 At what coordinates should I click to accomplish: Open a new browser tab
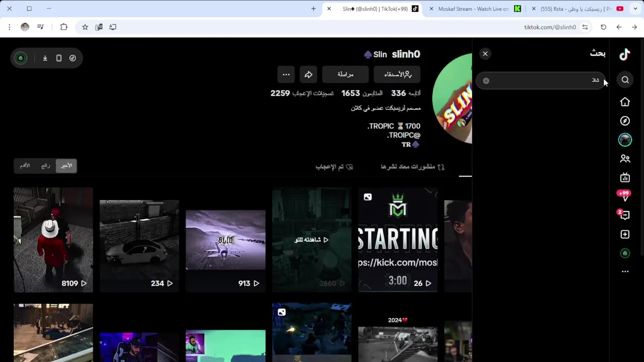(313, 9)
